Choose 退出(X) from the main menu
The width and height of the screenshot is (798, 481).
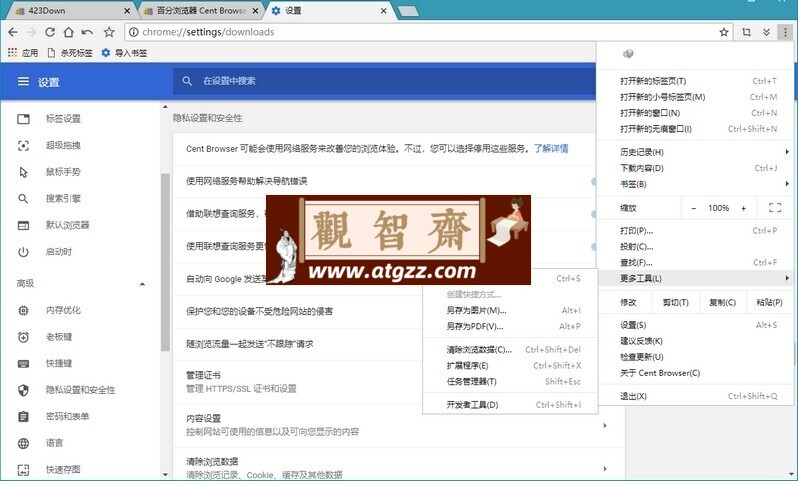(x=695, y=396)
